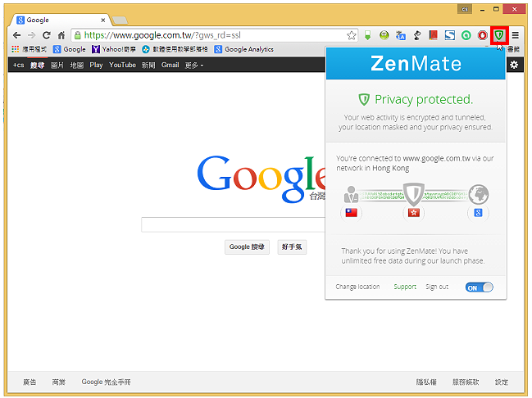Click the 圖片 images link in Google bar

(x=57, y=65)
